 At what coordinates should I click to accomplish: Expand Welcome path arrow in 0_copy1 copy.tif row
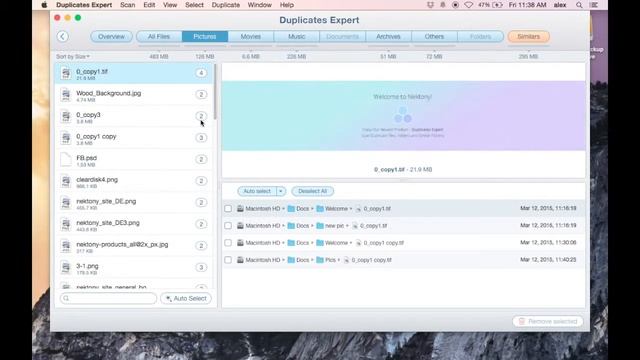pyautogui.click(x=351, y=243)
